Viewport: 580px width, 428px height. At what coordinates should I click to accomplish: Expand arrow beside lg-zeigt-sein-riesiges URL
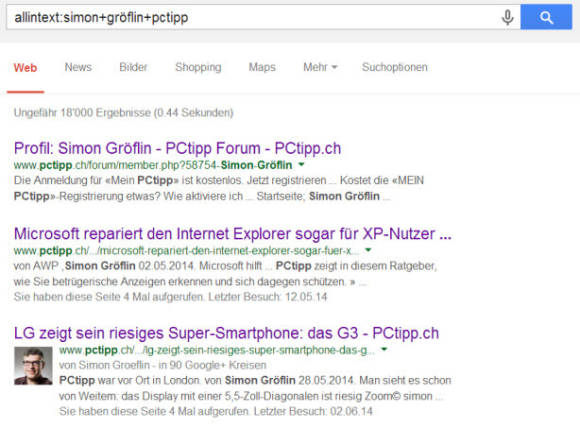384,349
